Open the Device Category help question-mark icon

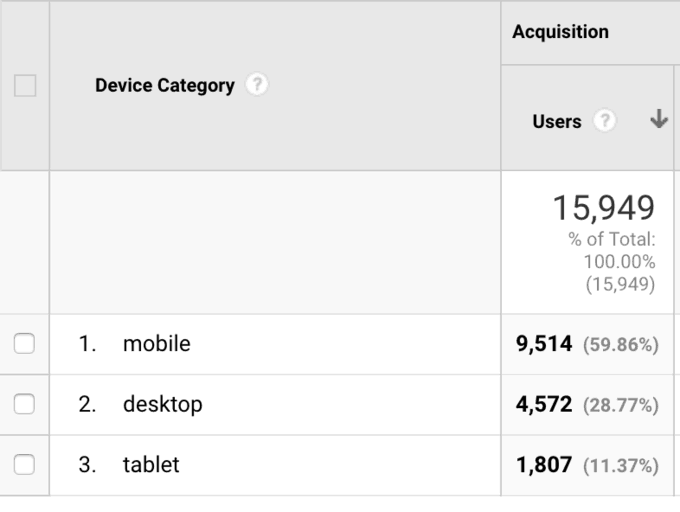(x=257, y=84)
